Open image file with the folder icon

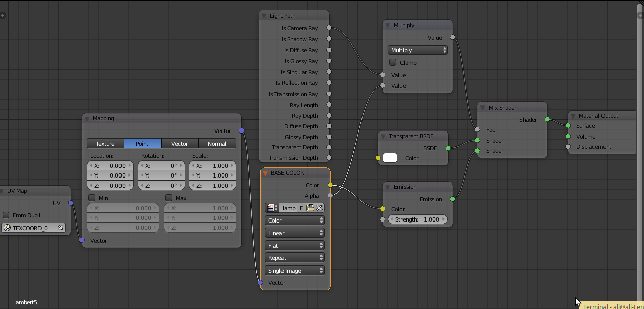(310, 208)
